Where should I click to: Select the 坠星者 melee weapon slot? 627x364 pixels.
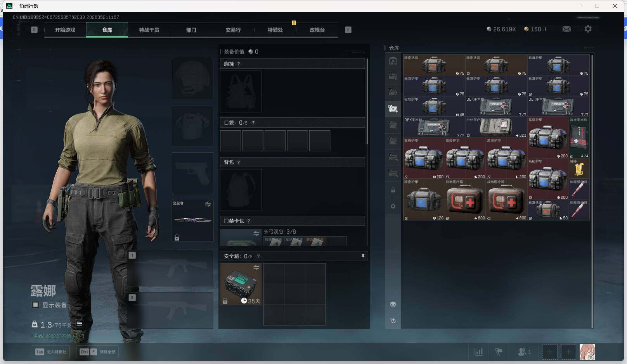(192, 221)
